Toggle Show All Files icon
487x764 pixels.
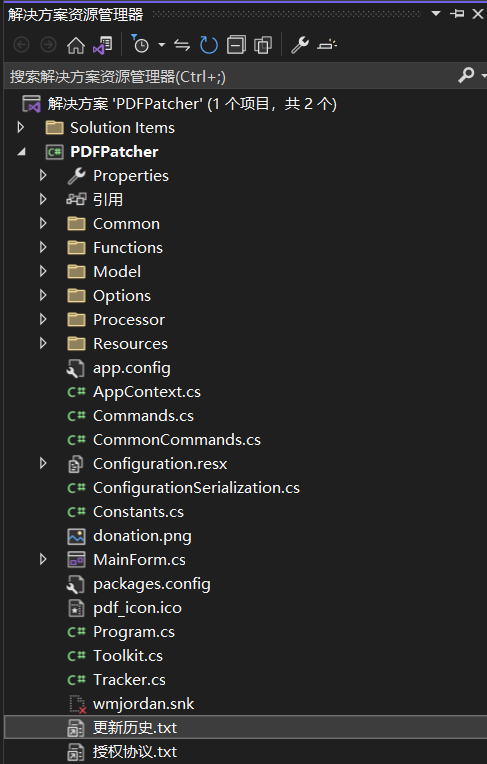263,45
